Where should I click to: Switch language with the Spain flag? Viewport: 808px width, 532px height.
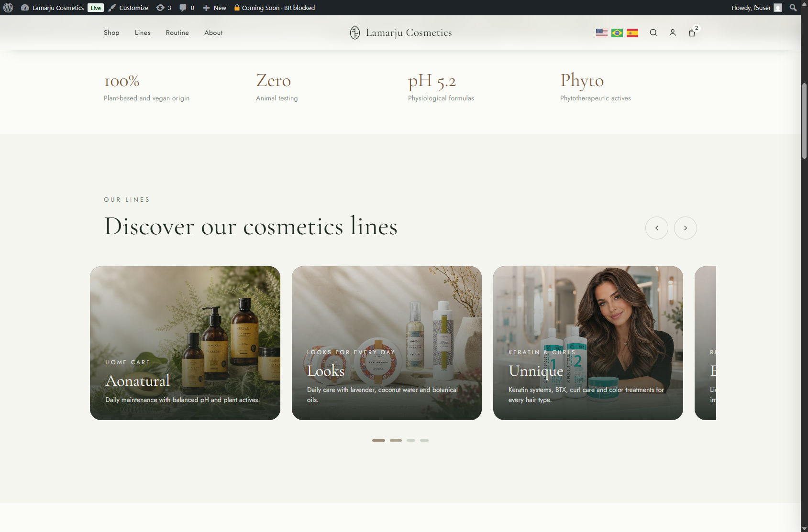[x=632, y=33]
